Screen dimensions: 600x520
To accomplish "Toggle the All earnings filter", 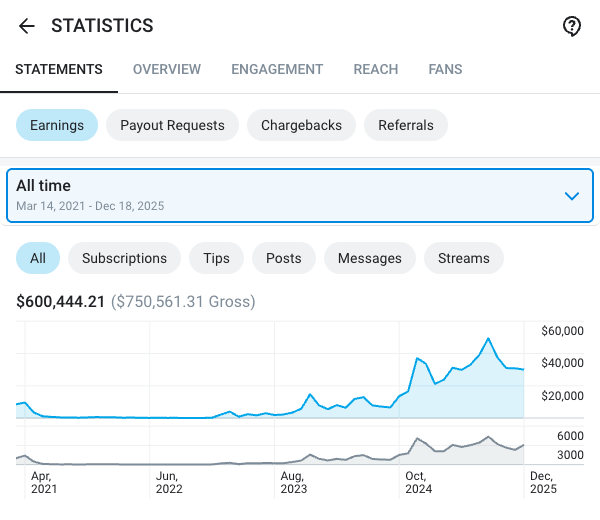I will pyautogui.click(x=38, y=258).
